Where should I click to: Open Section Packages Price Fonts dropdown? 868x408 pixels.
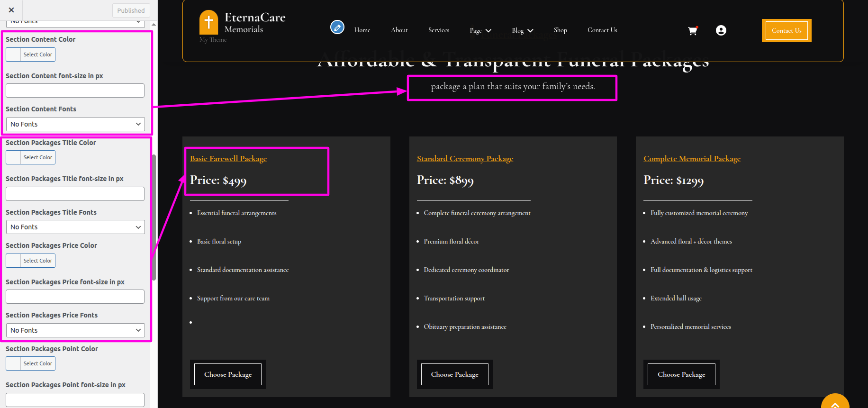(x=75, y=330)
